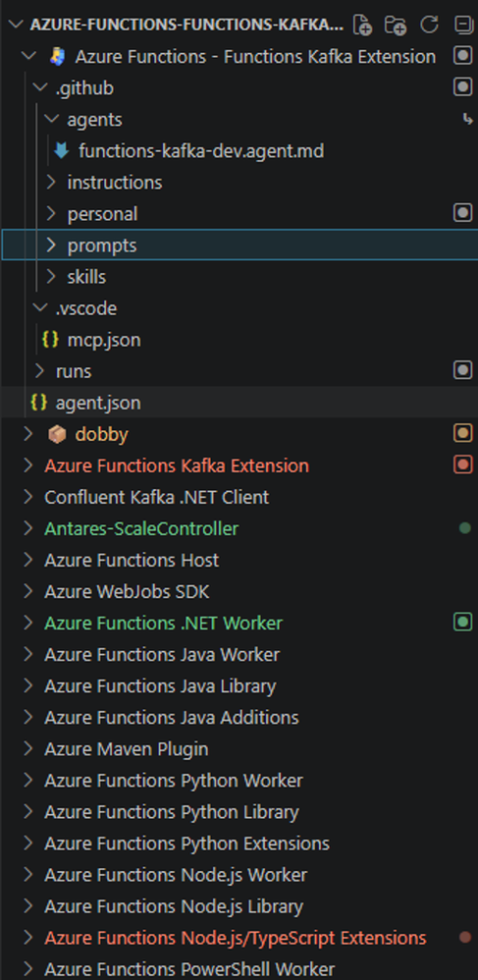
Task: Select the Azure Functions Python Worker folder
Action: pyautogui.click(x=174, y=780)
